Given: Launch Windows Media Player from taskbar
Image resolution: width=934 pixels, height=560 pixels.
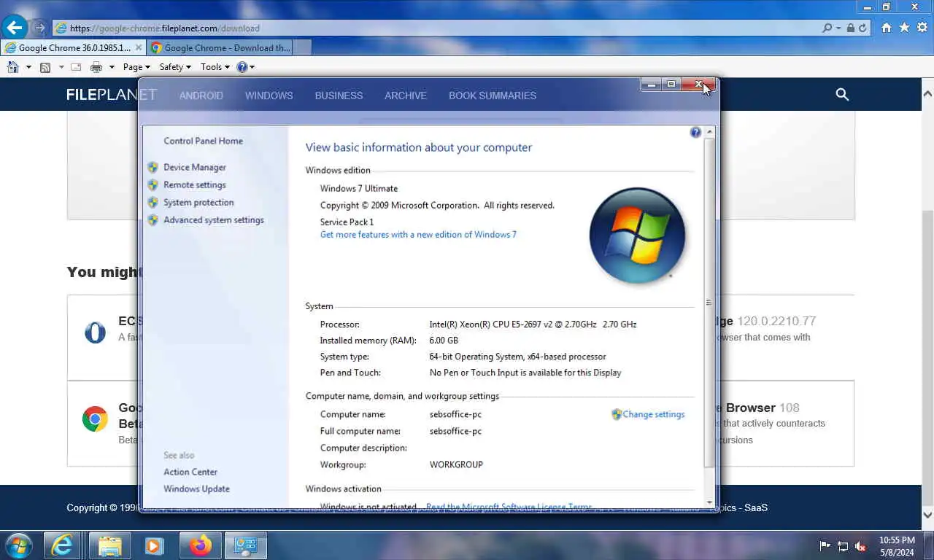Looking at the screenshot, I should click(154, 545).
